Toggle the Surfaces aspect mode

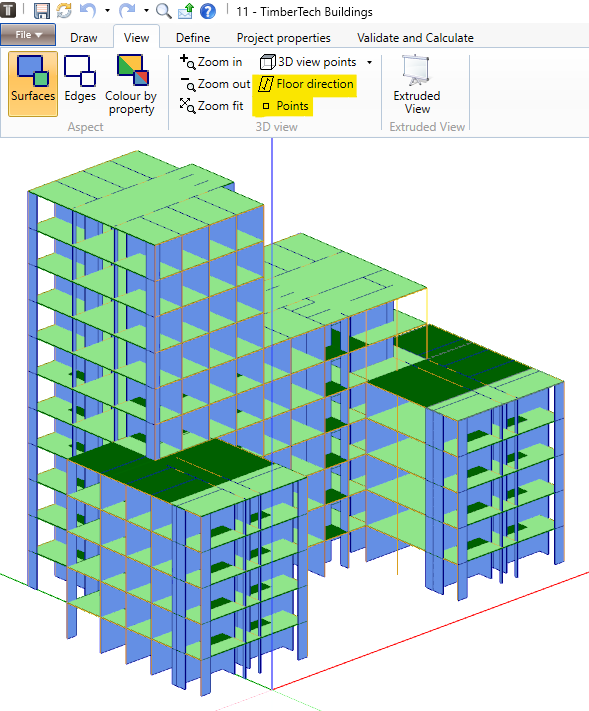tap(33, 84)
